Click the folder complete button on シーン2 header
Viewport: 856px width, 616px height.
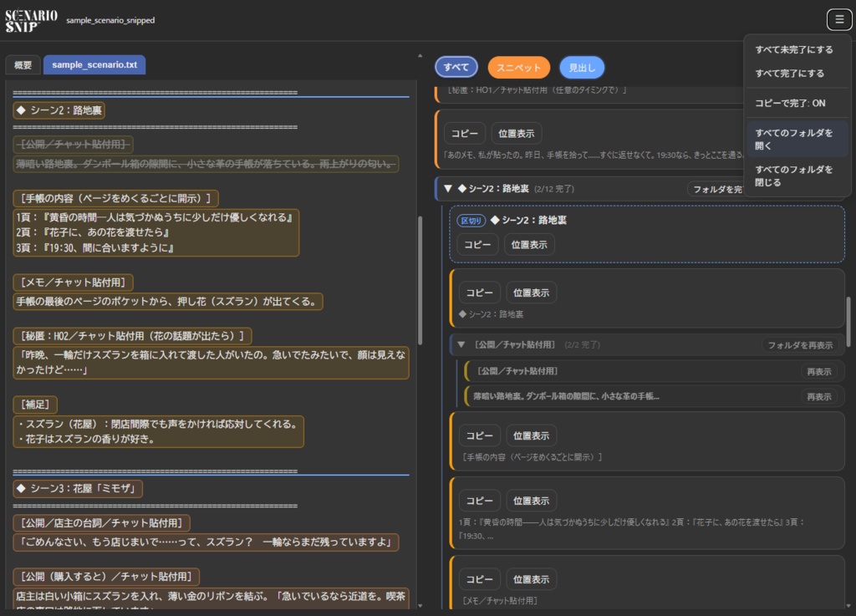[x=716, y=189]
